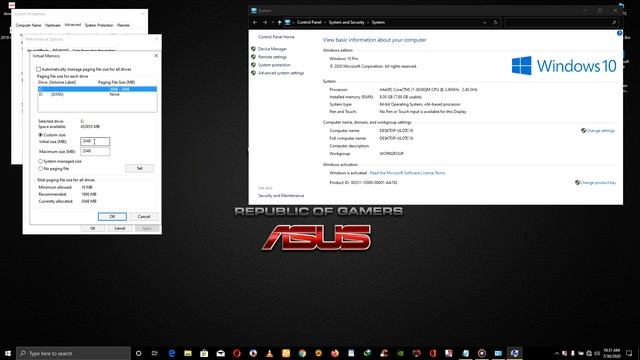Click the Control Panel search field
The width and height of the screenshot is (640, 360).
pos(561,22)
